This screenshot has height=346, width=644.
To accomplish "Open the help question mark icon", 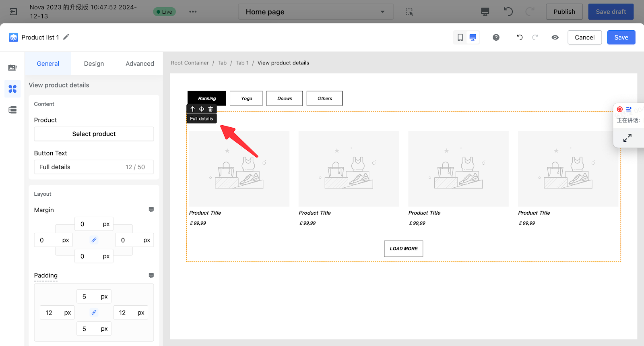I will 496,37.
